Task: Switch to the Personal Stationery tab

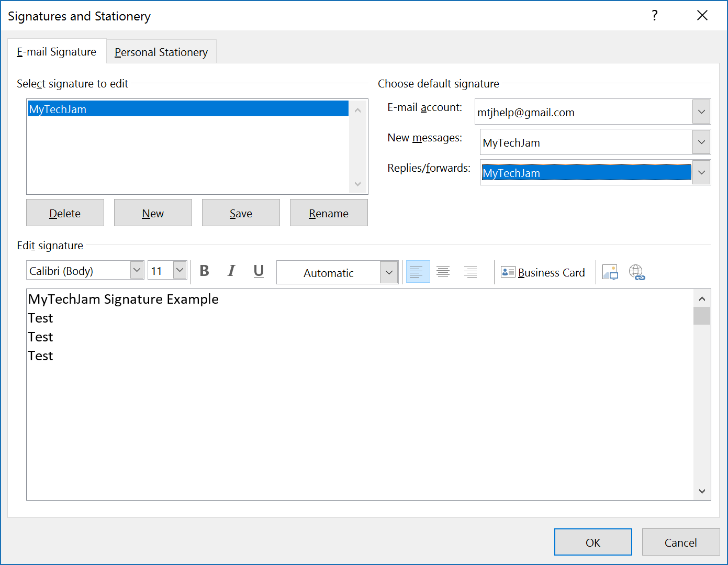Action: tap(161, 52)
